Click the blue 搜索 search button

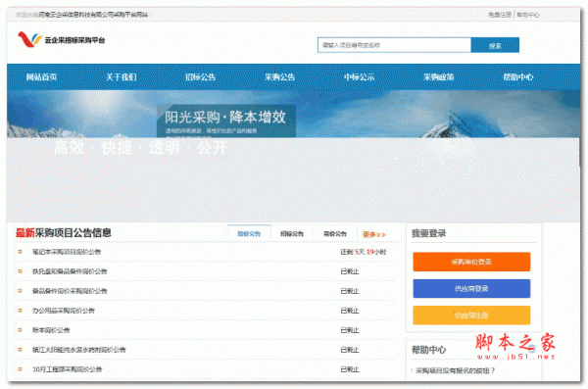click(495, 45)
